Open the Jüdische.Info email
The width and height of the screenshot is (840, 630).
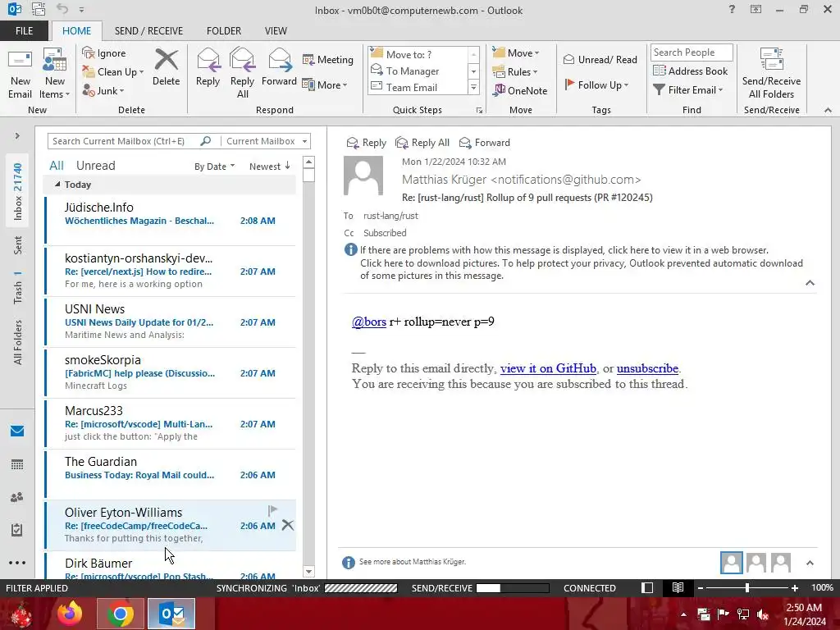click(x=171, y=220)
